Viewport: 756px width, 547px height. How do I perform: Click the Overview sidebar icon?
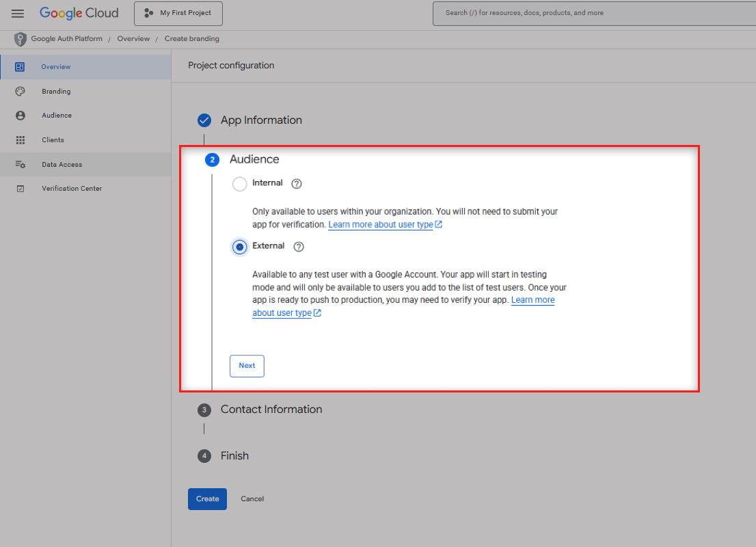click(x=20, y=67)
